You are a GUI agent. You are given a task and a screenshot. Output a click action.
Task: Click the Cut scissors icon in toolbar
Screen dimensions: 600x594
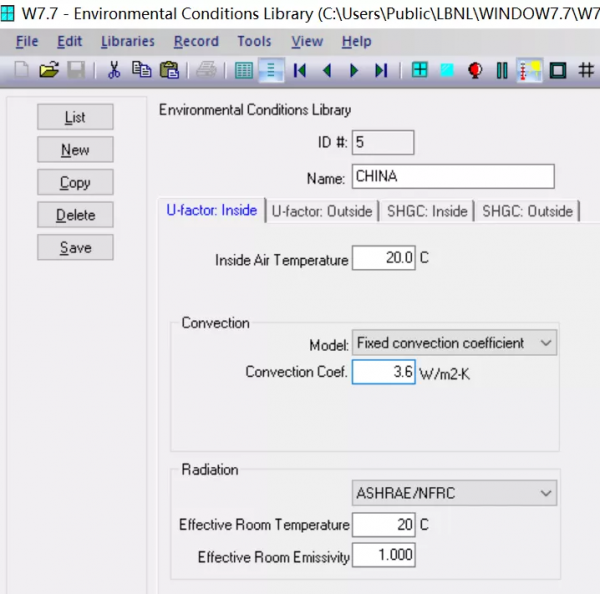(x=114, y=70)
